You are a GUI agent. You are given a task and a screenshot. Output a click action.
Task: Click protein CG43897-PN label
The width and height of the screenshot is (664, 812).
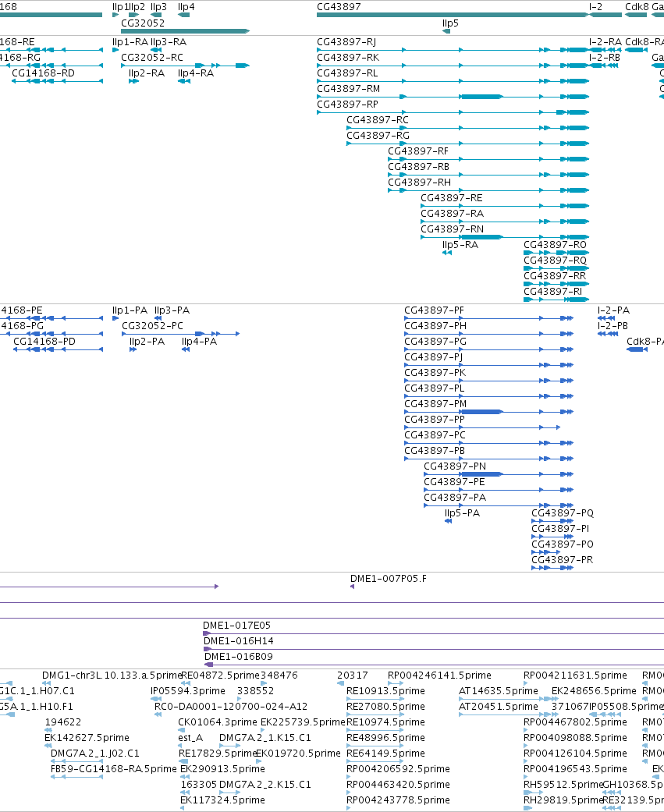coord(455,466)
